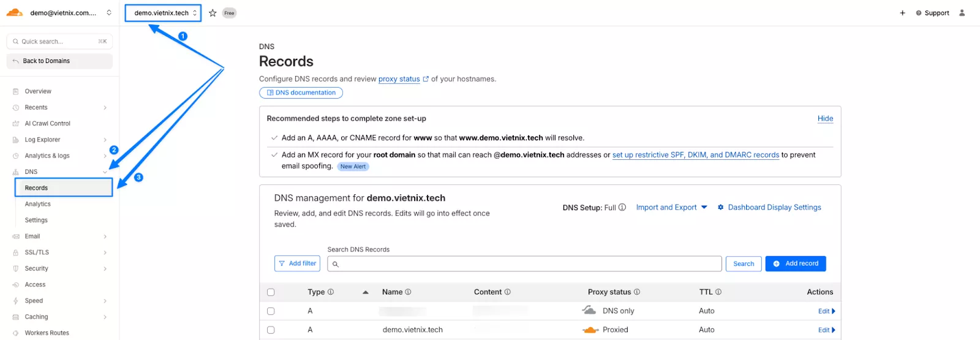Click the Proxy status info icon

[x=637, y=292]
